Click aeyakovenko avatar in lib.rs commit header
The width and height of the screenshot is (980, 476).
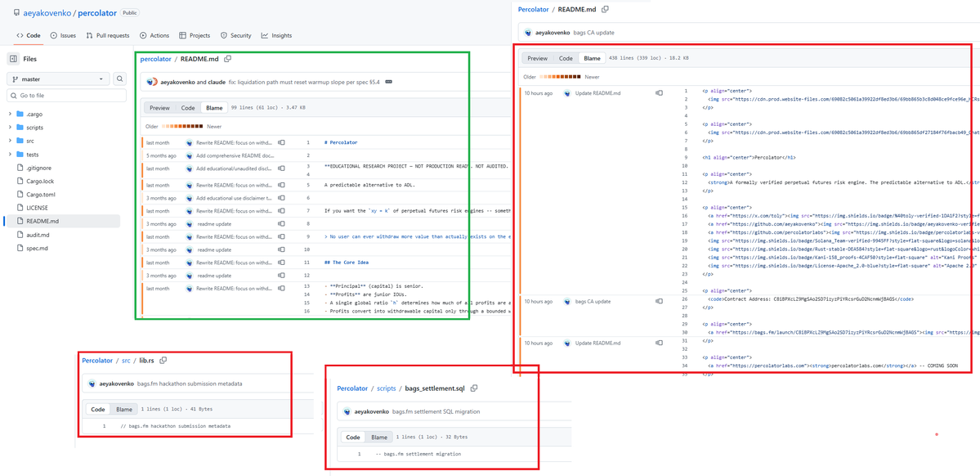tap(92, 384)
